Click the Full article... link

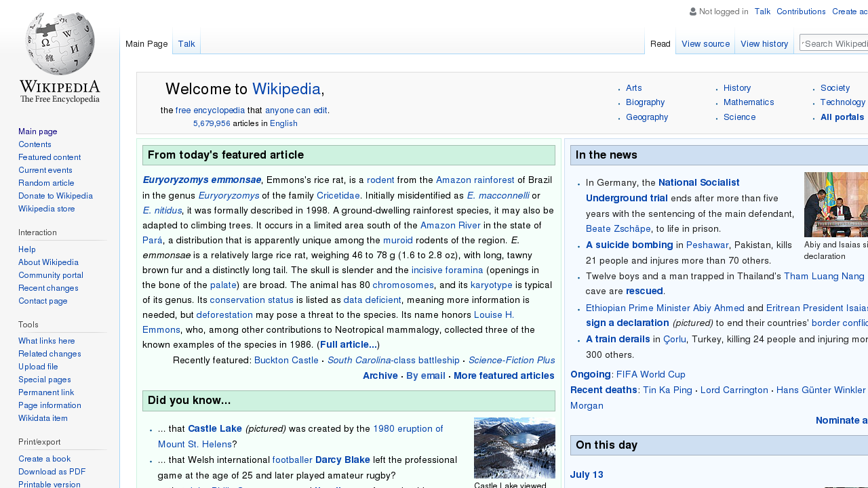[x=349, y=344]
